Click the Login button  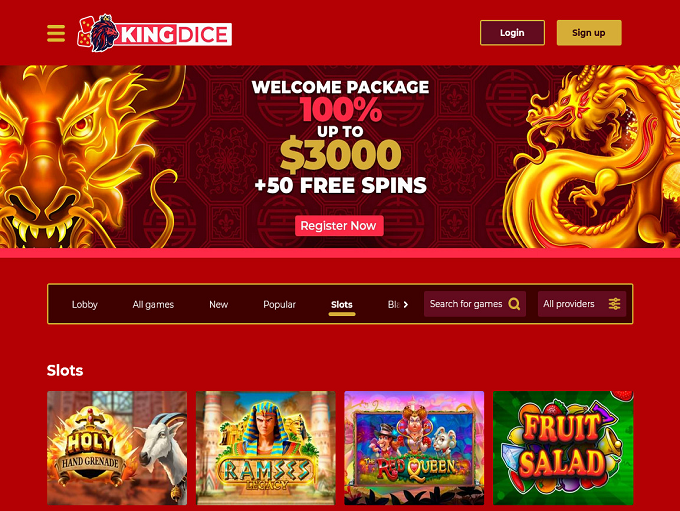point(512,33)
